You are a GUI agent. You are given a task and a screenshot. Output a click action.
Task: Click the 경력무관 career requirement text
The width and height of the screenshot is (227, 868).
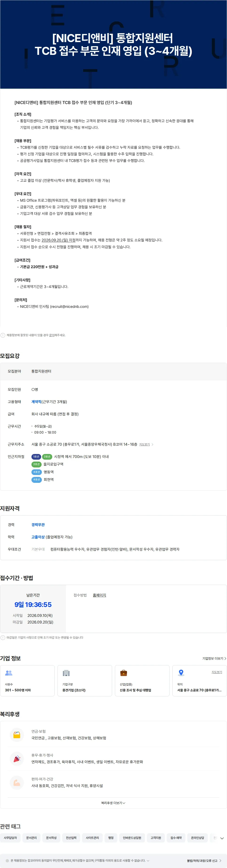(38, 525)
